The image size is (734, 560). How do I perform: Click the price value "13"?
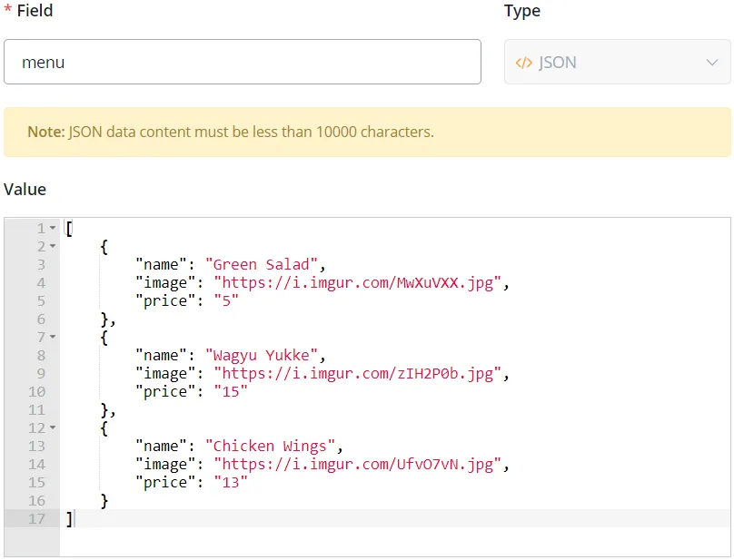tap(231, 482)
